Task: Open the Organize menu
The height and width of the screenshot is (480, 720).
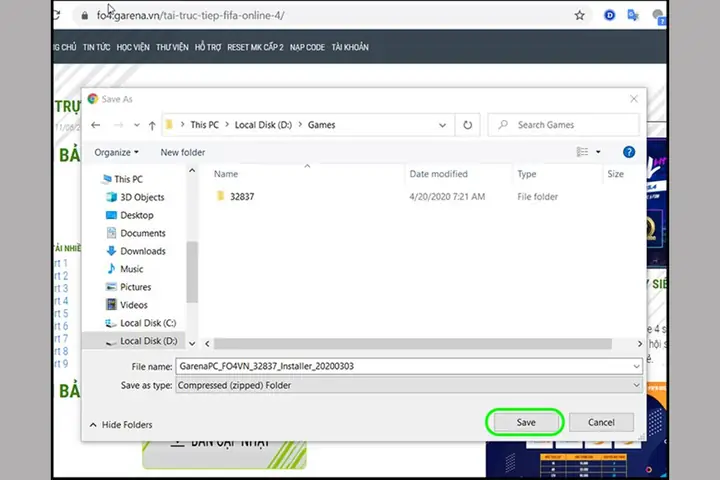Action: click(x=116, y=152)
